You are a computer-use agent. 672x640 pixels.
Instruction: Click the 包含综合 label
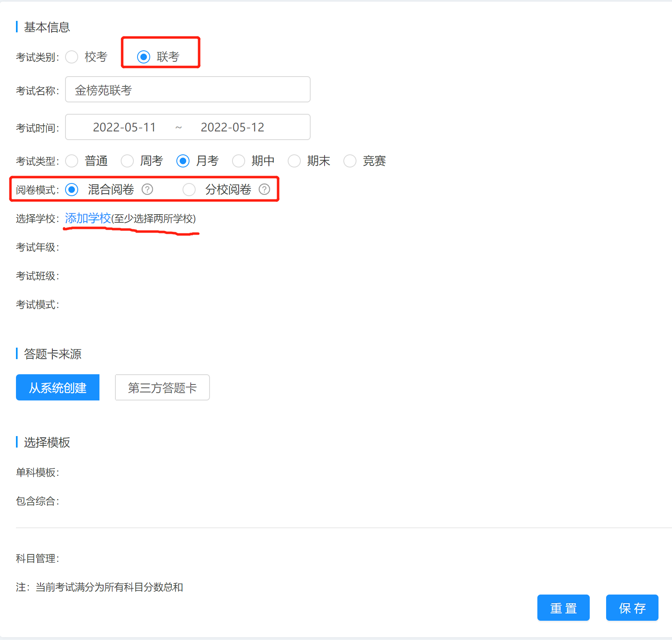click(x=38, y=501)
